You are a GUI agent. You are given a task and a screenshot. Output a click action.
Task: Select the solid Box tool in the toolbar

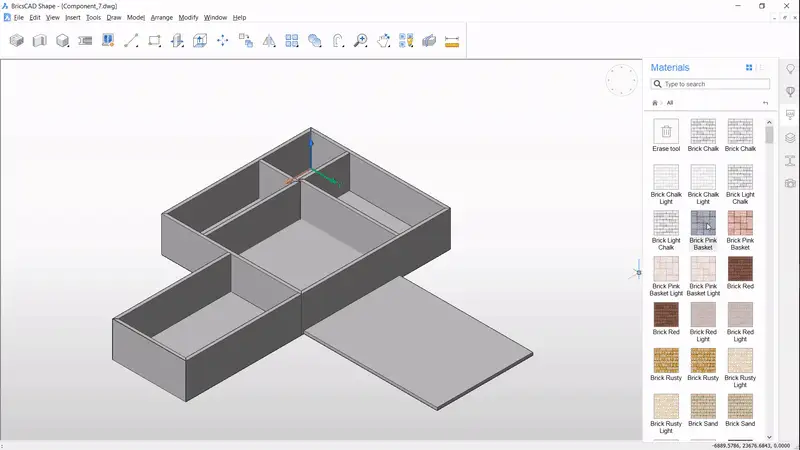[x=16, y=40]
